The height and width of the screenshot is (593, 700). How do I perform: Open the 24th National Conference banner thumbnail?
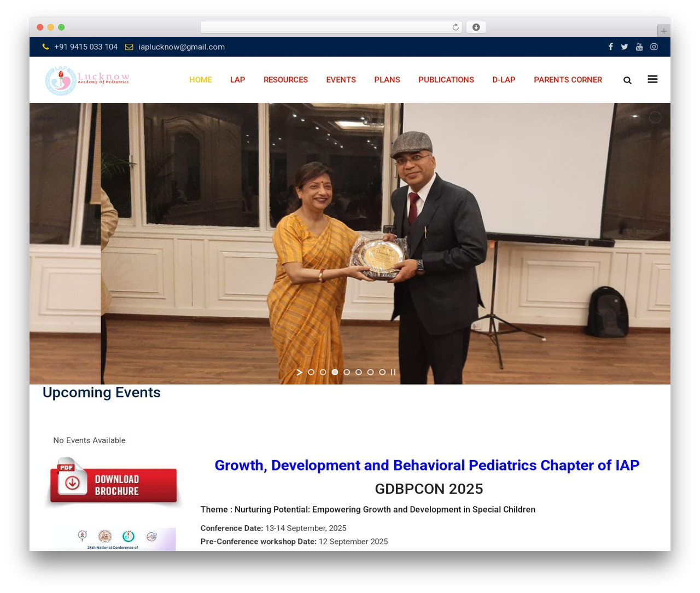point(113,539)
